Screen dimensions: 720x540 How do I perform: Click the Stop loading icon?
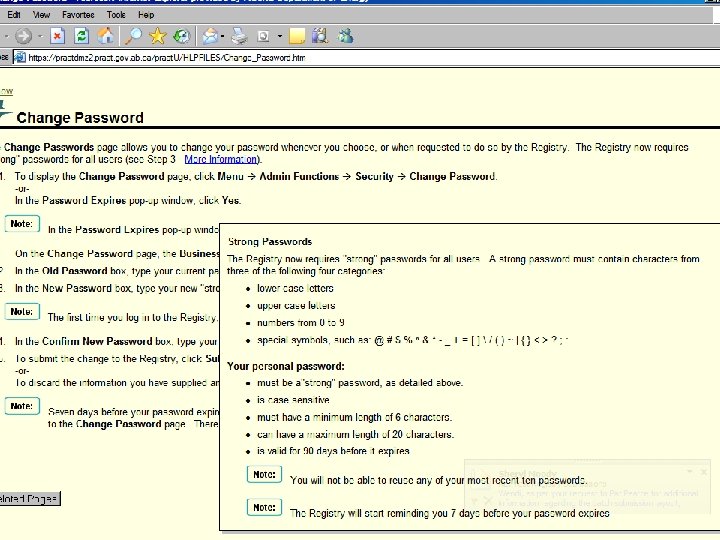point(57,36)
